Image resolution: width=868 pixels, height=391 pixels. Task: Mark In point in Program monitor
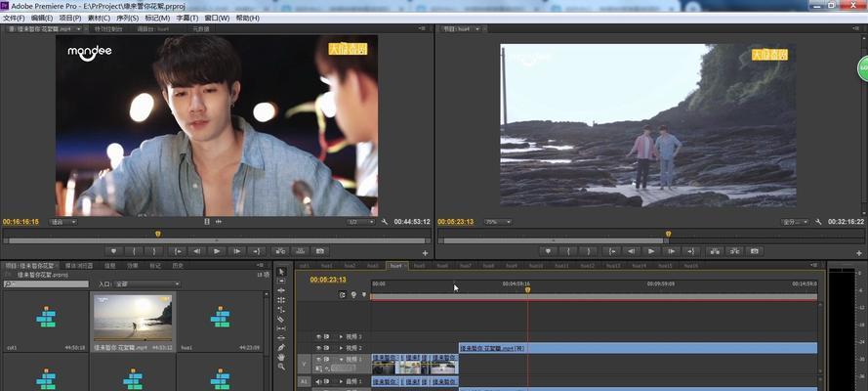pyautogui.click(x=568, y=251)
